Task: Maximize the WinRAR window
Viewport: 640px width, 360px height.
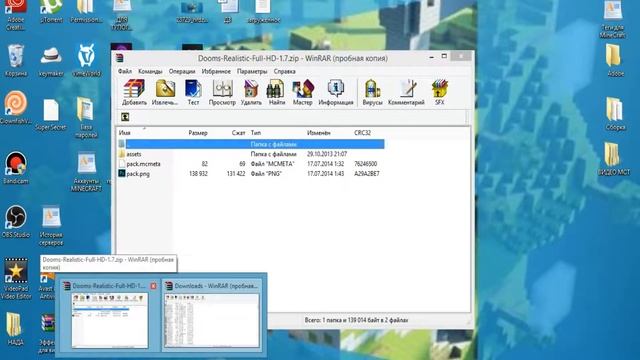Action: pyautogui.click(x=444, y=56)
